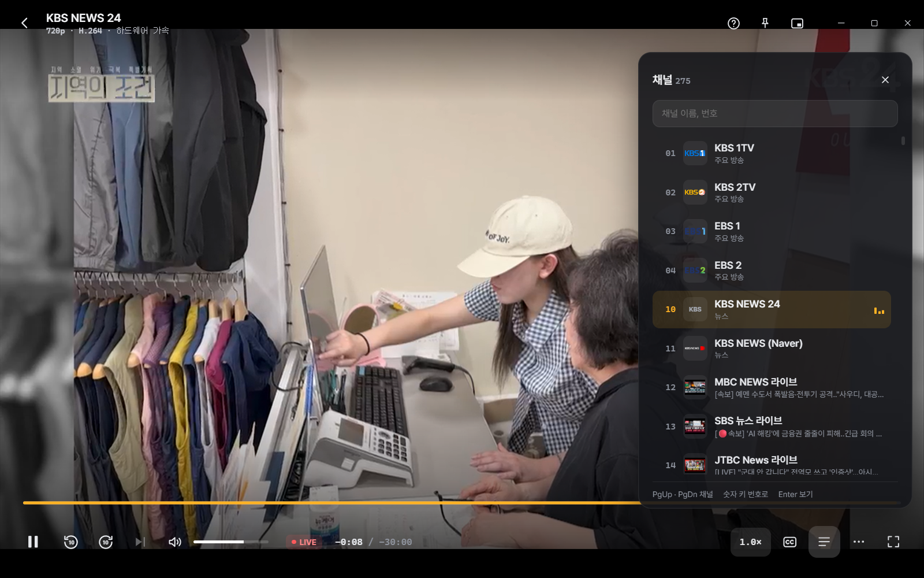Screen dimensions: 924x578
Task: Select channel 04 EBS 2
Action: (772, 271)
